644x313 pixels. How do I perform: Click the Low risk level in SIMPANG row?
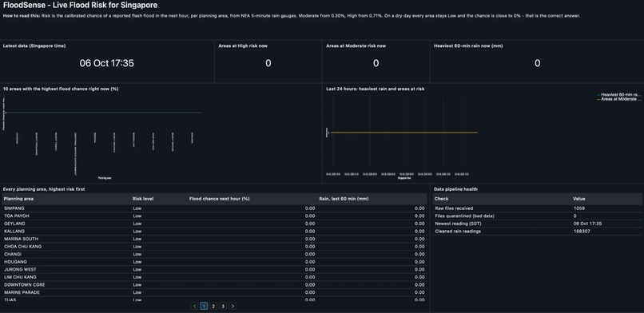pos(137,208)
